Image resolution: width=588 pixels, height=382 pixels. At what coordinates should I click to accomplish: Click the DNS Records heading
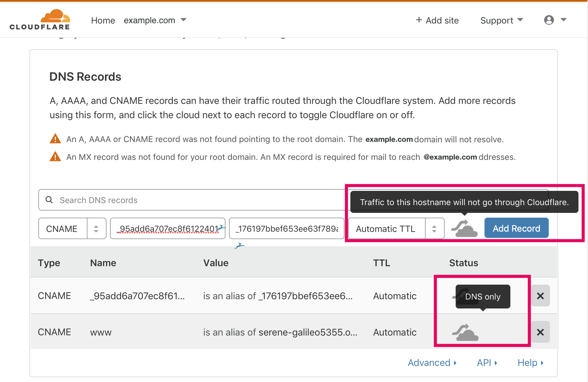pos(85,77)
